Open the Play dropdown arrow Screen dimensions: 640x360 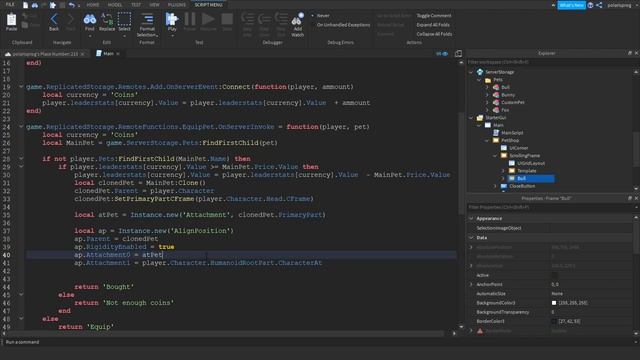click(172, 36)
